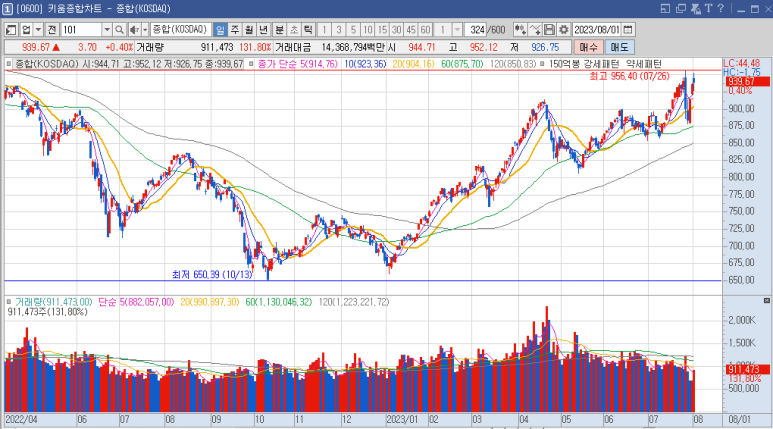This screenshot has width=773, height=429.
Task: Switch to the 주 weekly period
Action: (235, 30)
